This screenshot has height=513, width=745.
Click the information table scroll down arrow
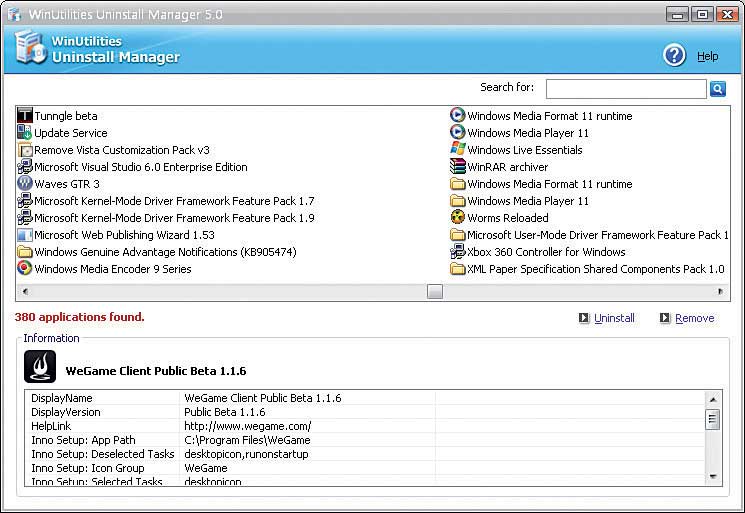[x=713, y=476]
